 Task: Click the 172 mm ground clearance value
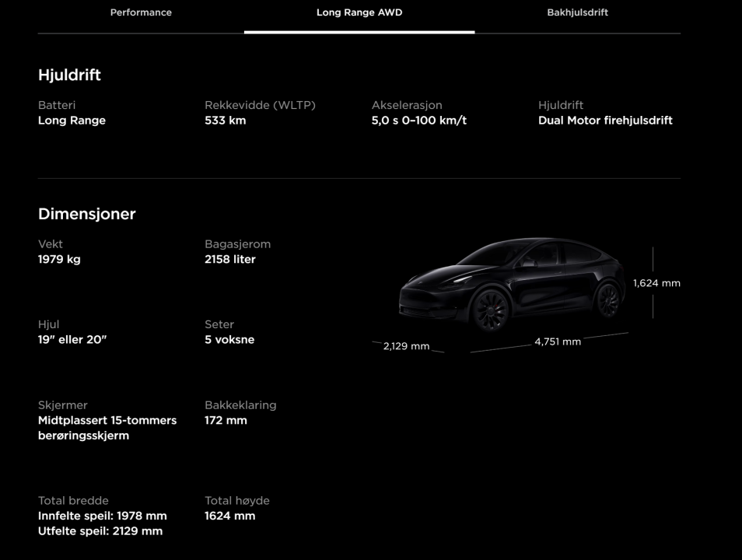click(x=226, y=421)
